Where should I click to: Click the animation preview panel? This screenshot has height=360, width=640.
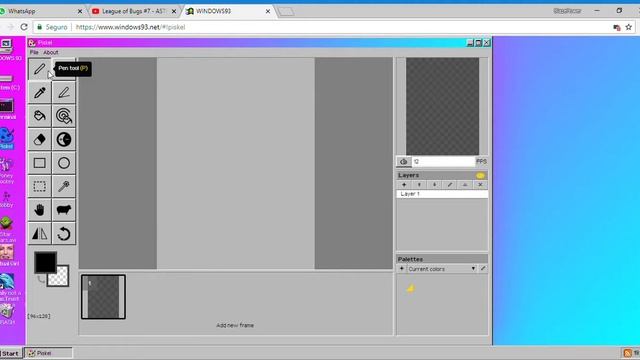pyautogui.click(x=442, y=106)
